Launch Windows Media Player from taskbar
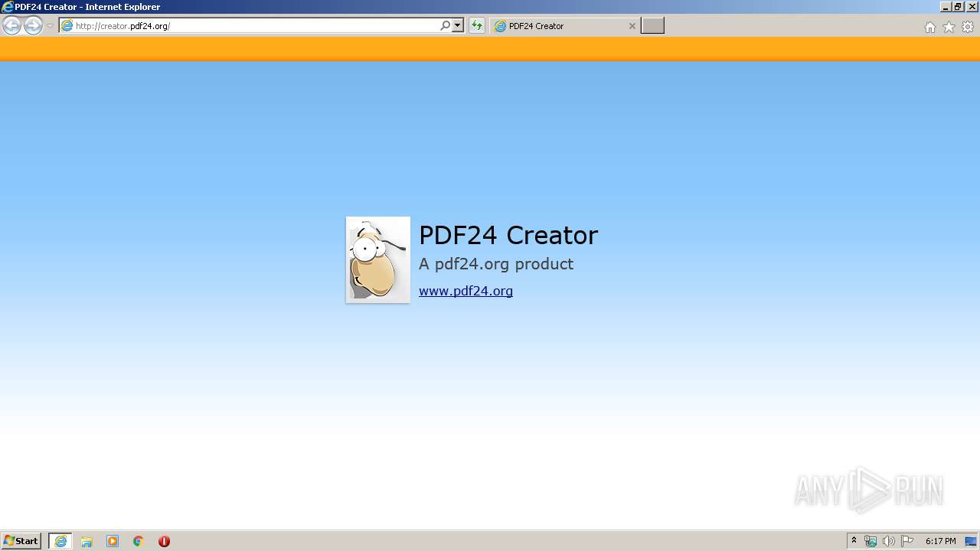This screenshot has height=551, width=980. tap(113, 541)
